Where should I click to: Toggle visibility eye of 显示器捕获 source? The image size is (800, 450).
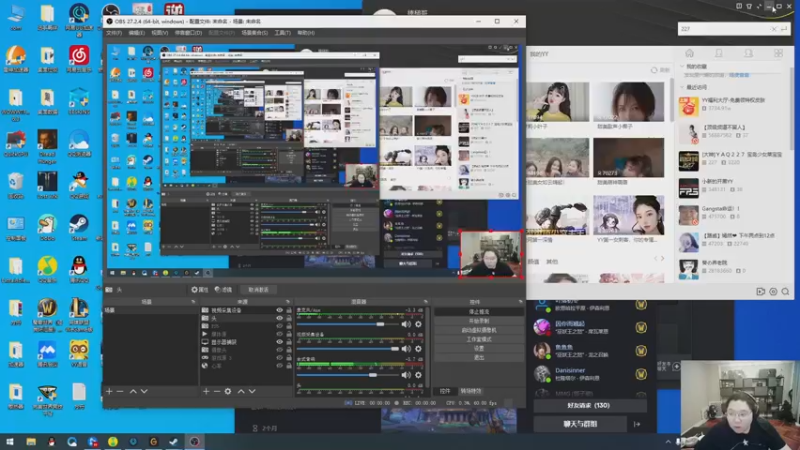(x=279, y=342)
